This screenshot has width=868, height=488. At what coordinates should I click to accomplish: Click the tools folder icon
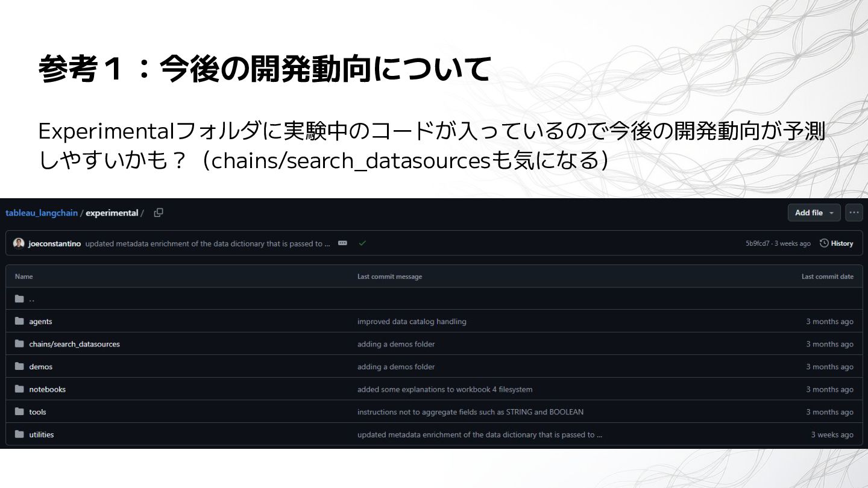(x=19, y=411)
